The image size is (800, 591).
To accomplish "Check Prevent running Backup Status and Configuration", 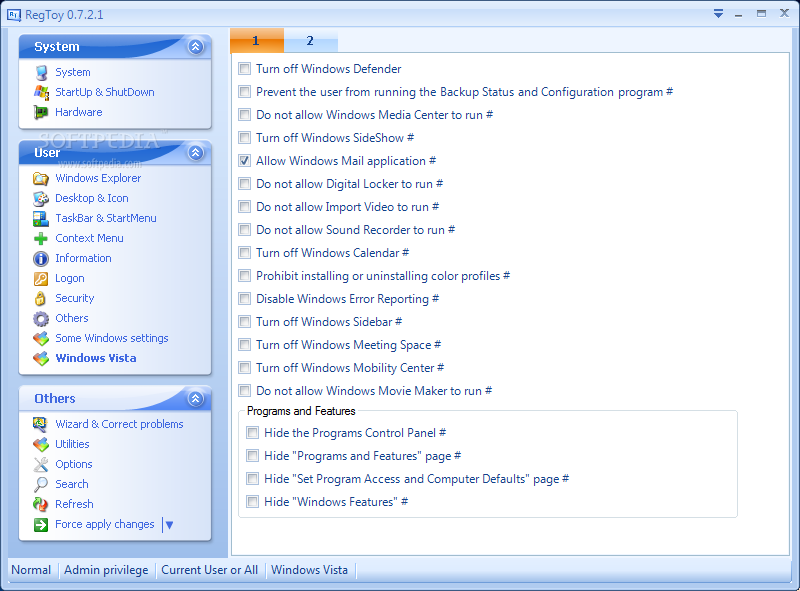I will (245, 91).
